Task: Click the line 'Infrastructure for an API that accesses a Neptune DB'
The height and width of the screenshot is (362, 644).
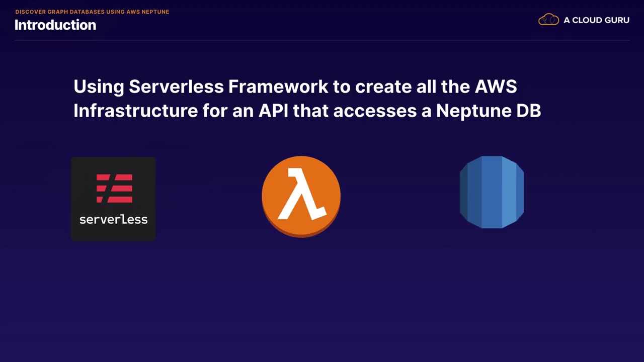Action: [307, 111]
